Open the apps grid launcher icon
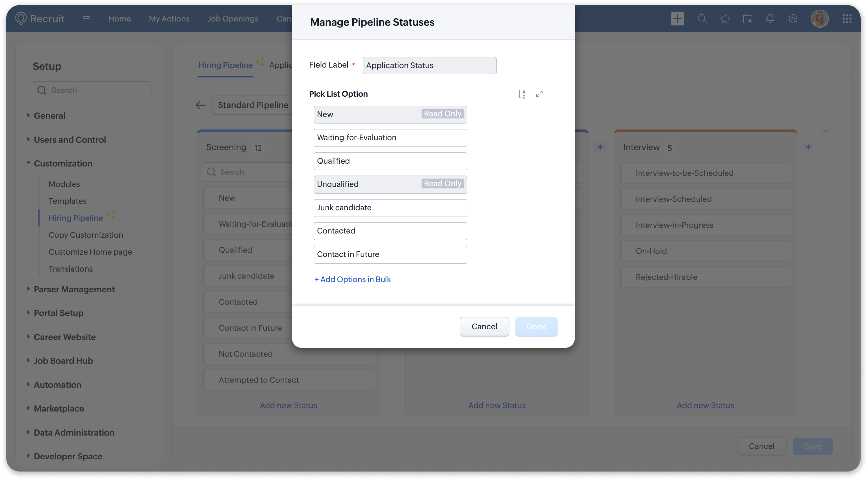 tap(847, 19)
